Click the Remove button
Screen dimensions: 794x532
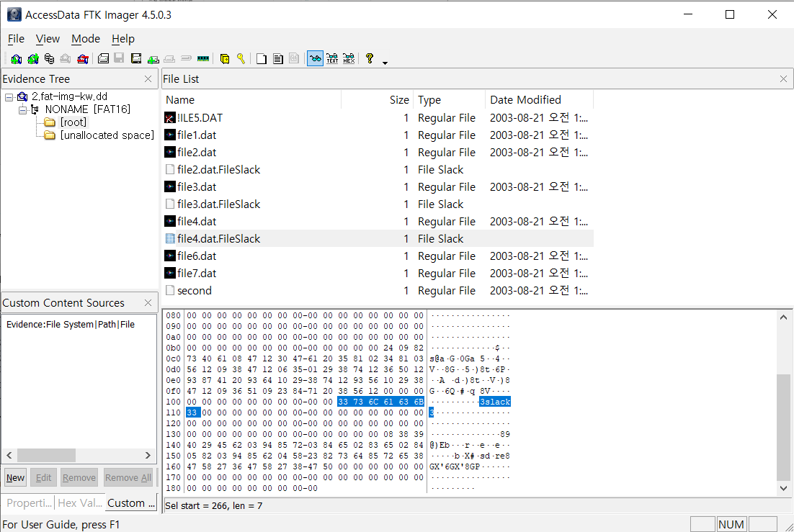79,477
